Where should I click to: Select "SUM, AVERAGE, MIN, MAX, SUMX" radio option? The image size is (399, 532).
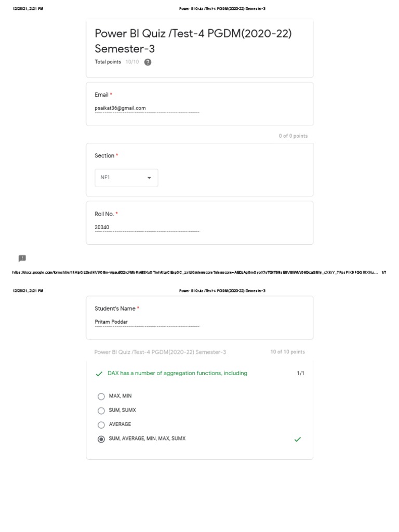[101, 439]
